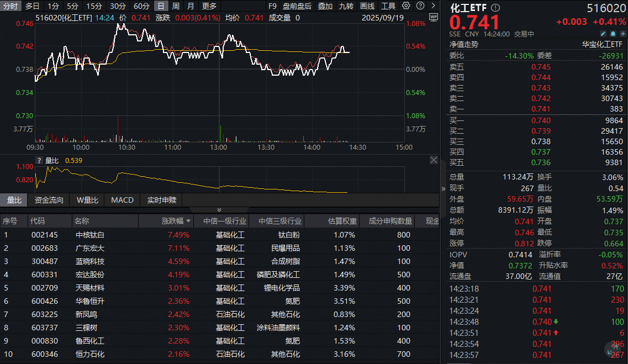Open the 资金流向 tab
Viewport: 628px width, 364px height.
[50, 200]
